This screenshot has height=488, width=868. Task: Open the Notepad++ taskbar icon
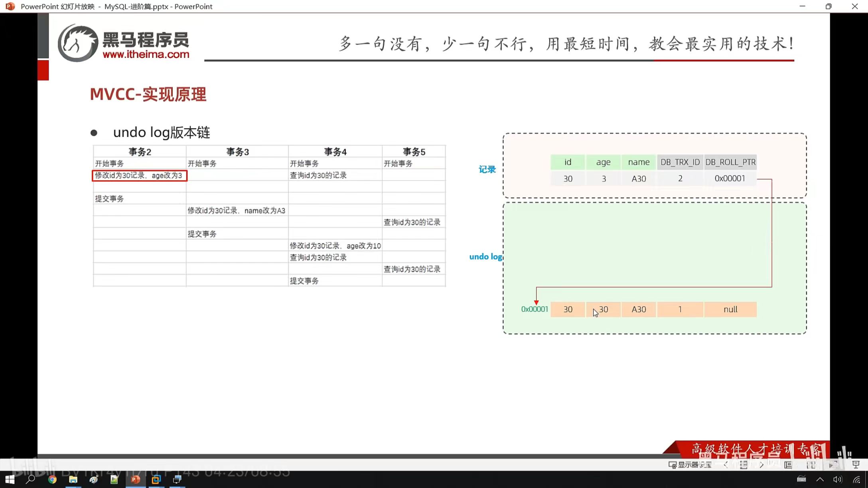tap(114, 480)
